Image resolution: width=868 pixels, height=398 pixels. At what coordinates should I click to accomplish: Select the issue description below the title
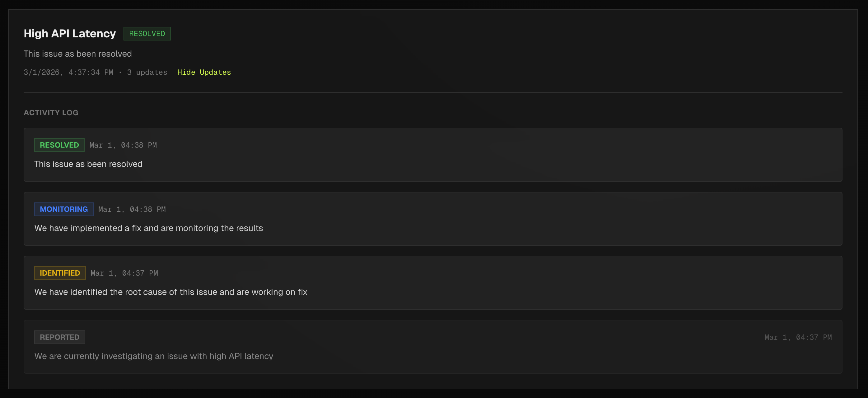coord(77,54)
